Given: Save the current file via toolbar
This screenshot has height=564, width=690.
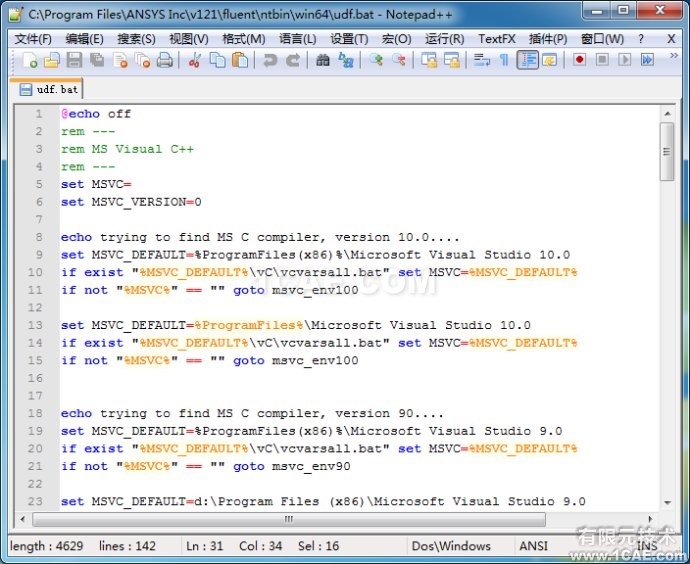Looking at the screenshot, I should click(x=74, y=60).
